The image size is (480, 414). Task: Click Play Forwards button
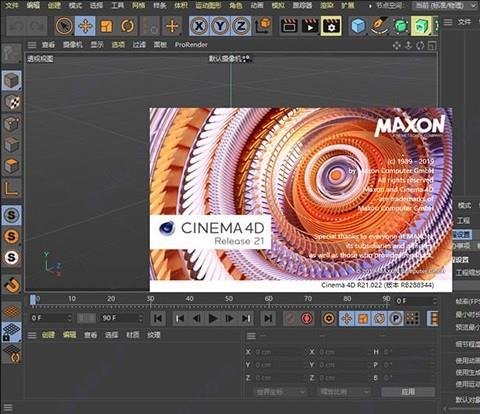pyautogui.click(x=213, y=319)
